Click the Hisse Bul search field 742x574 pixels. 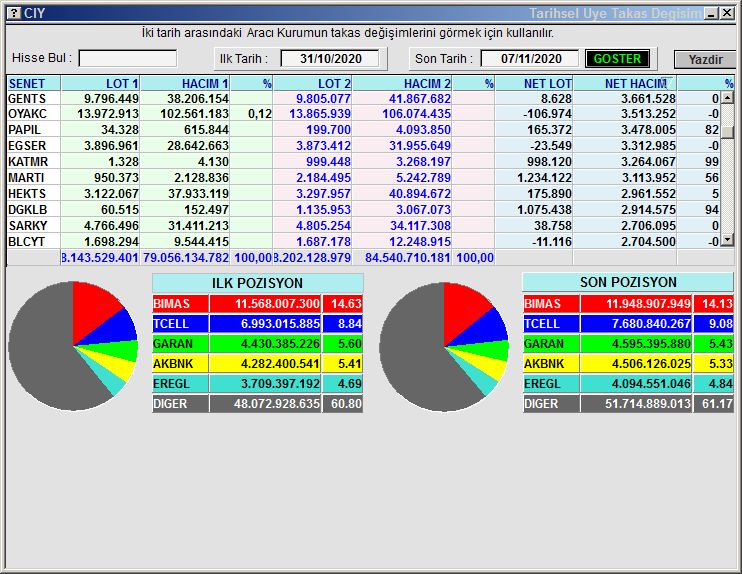[x=128, y=59]
